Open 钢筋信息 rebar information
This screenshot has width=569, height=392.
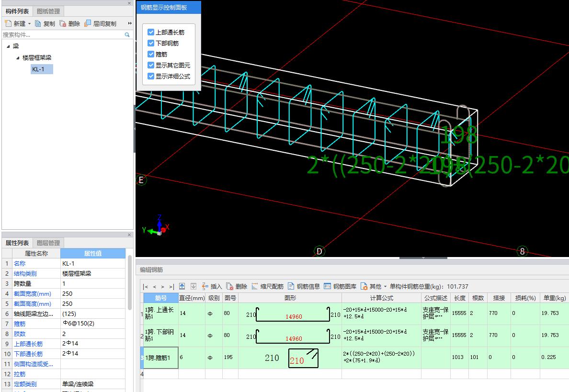304,287
